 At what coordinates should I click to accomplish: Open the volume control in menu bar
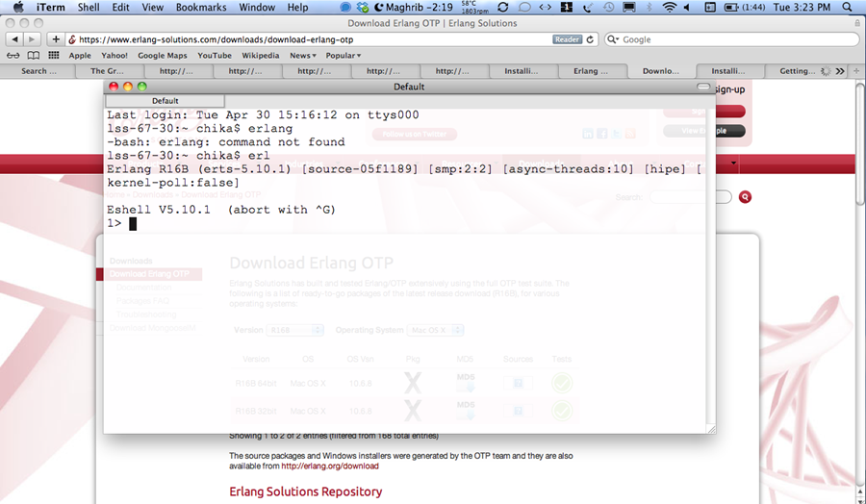(686, 7)
